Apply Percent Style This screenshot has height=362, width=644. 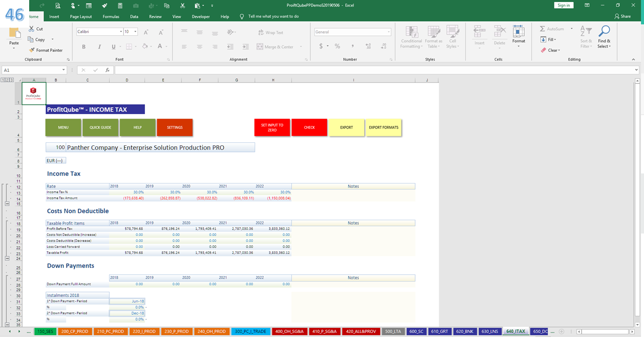click(x=337, y=46)
